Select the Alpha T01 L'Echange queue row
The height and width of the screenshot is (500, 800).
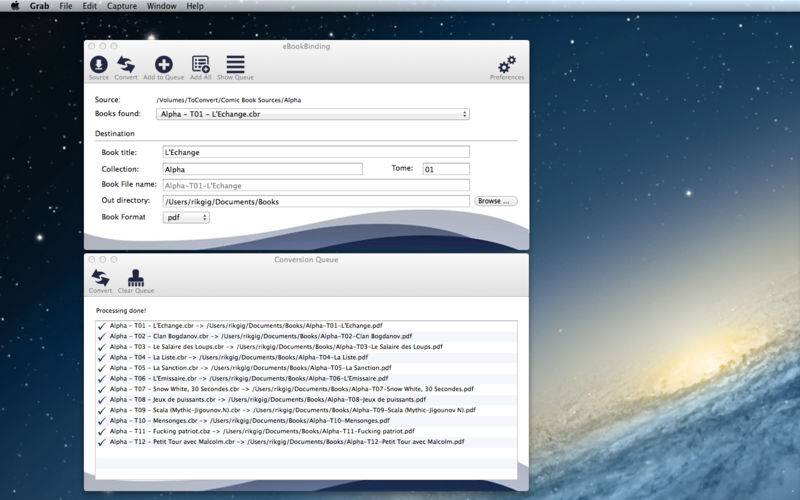[306, 326]
